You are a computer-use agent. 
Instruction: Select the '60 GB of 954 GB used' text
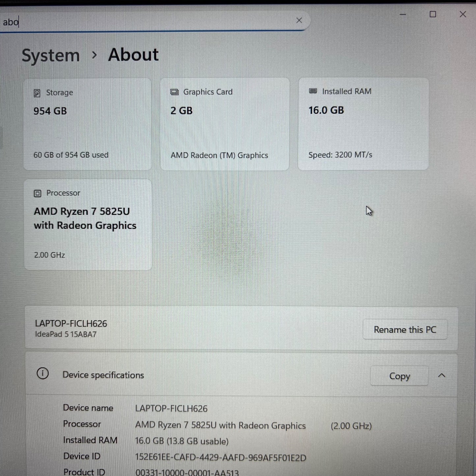(71, 155)
